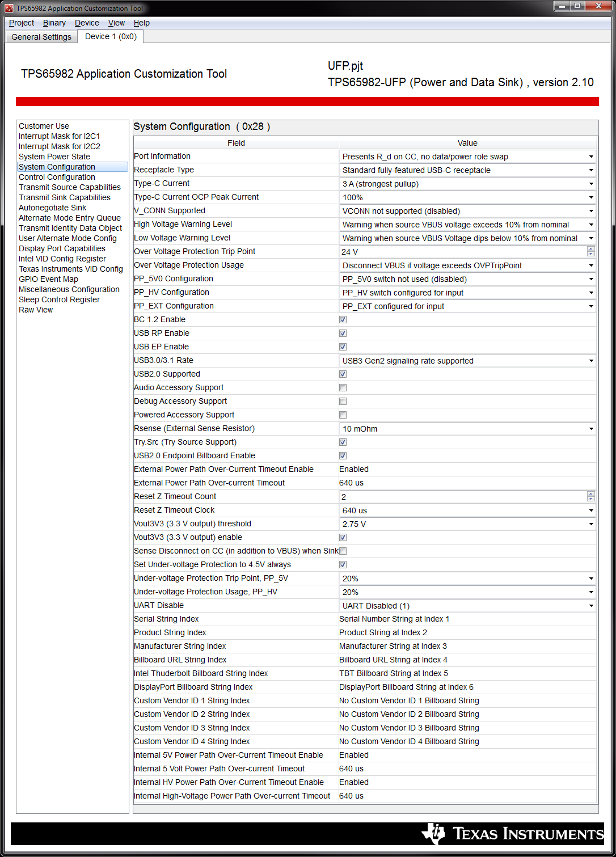Toggle Vout3V3 (3.3 V output) enable checkbox
616x857 pixels.
coord(343,538)
